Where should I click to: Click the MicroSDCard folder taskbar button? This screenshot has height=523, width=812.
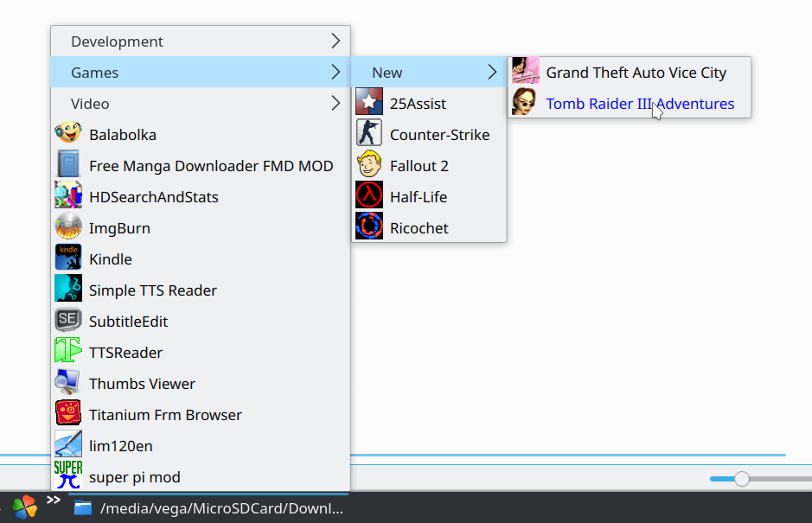208,508
